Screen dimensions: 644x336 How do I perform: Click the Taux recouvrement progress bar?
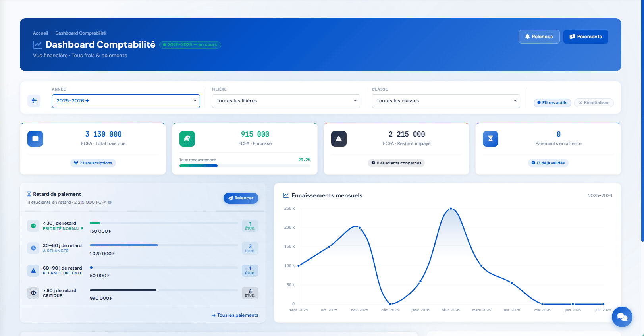pyautogui.click(x=245, y=166)
